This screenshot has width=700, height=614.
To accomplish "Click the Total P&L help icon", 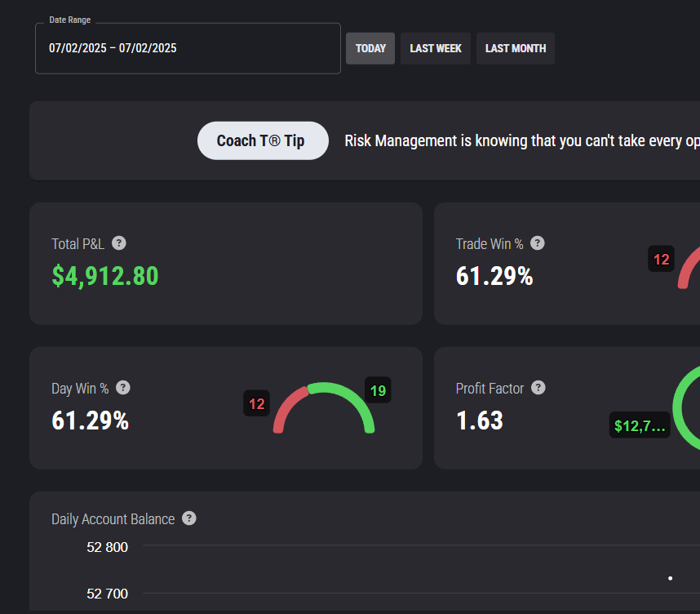I will coord(119,243).
